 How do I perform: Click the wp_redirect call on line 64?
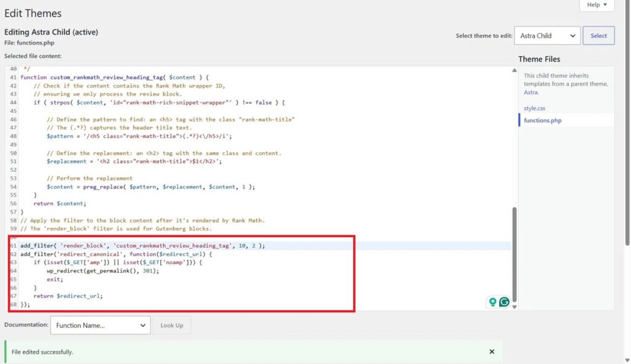coord(103,270)
